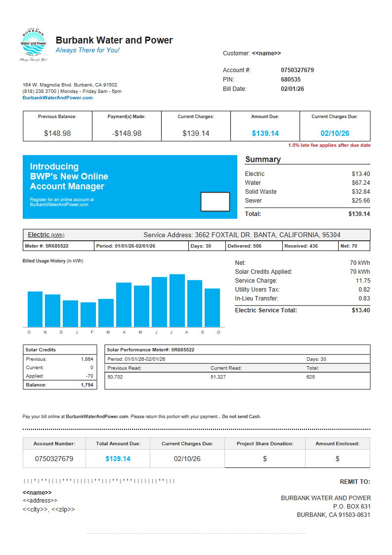Click the Burbank Water and Power logo

33,44
